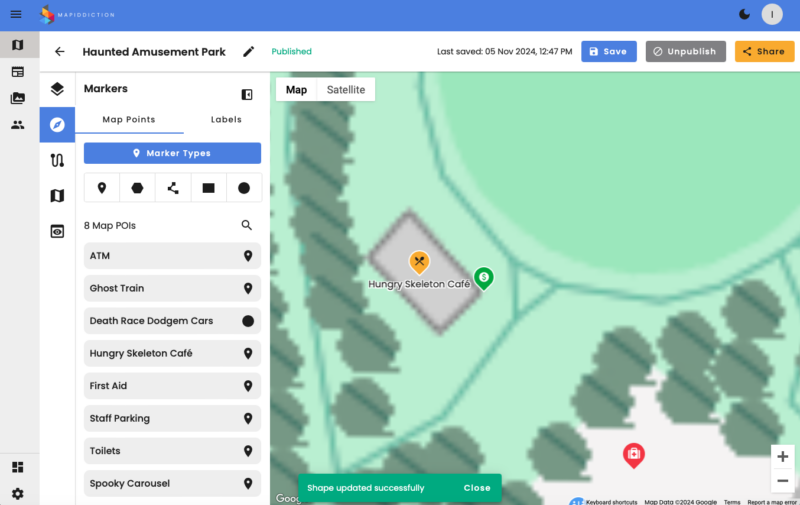The width and height of the screenshot is (800, 505).
Task: Edit the map title with pencil icon
Action: (x=249, y=52)
